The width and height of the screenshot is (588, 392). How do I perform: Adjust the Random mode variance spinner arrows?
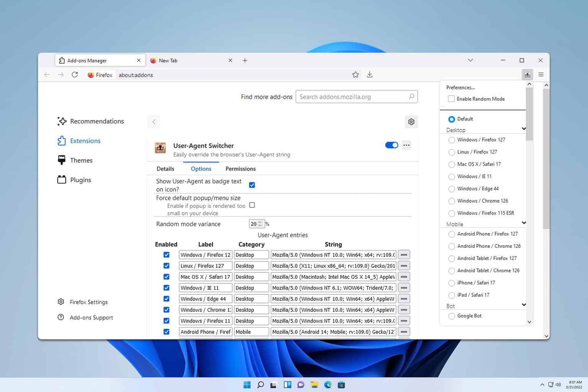click(x=260, y=224)
